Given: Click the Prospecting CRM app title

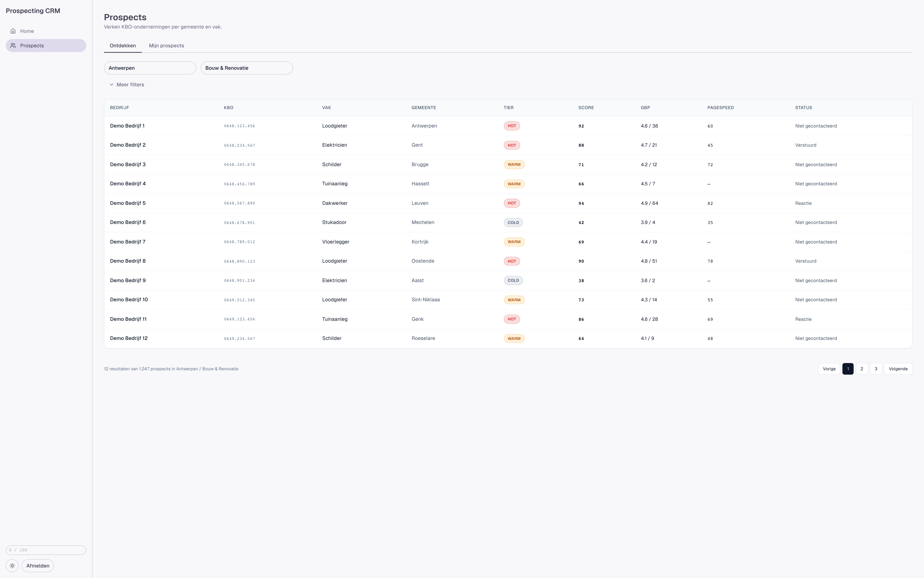Looking at the screenshot, I should (x=33, y=11).
